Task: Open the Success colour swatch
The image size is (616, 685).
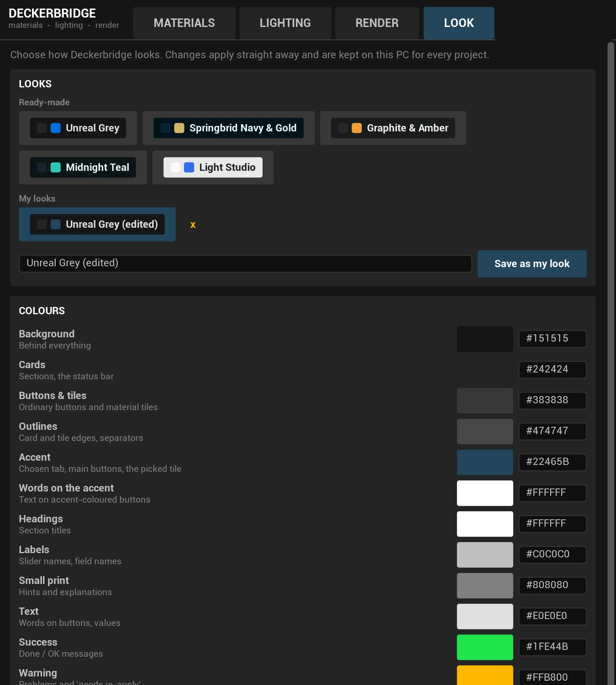Action: [485, 647]
